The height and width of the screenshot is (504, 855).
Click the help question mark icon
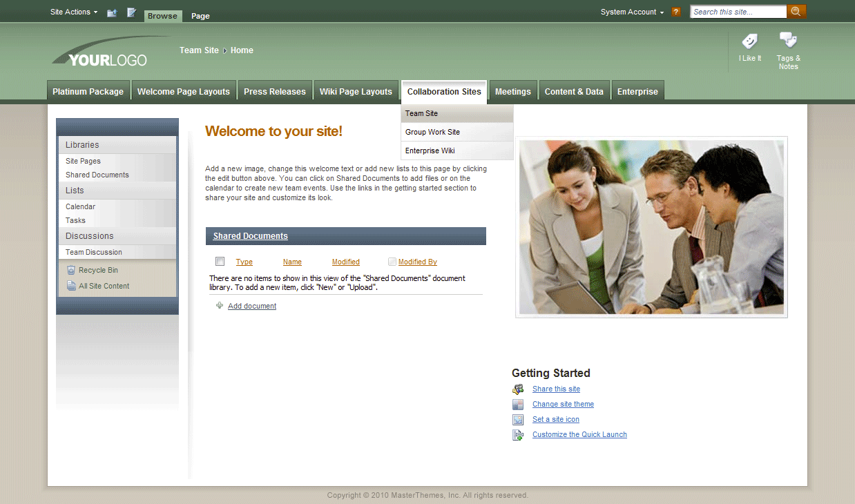pyautogui.click(x=675, y=11)
